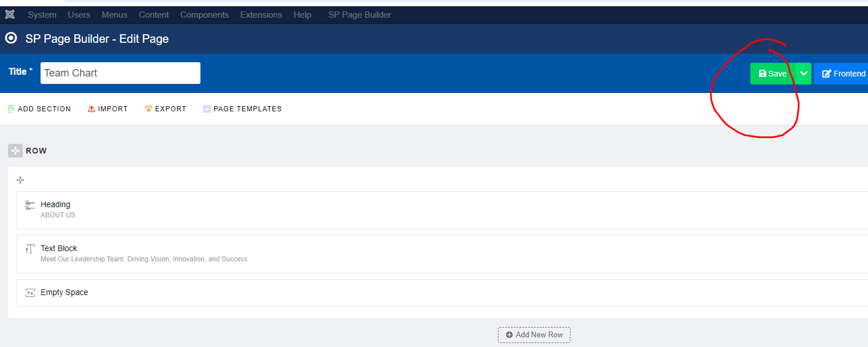This screenshot has width=868, height=347.
Task: Open the Content menu
Action: point(154,15)
